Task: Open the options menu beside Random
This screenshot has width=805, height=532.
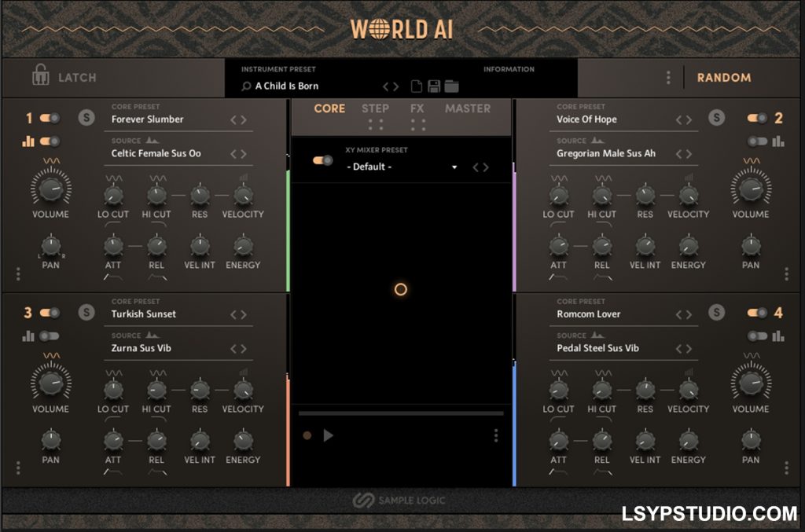Action: 668,78
